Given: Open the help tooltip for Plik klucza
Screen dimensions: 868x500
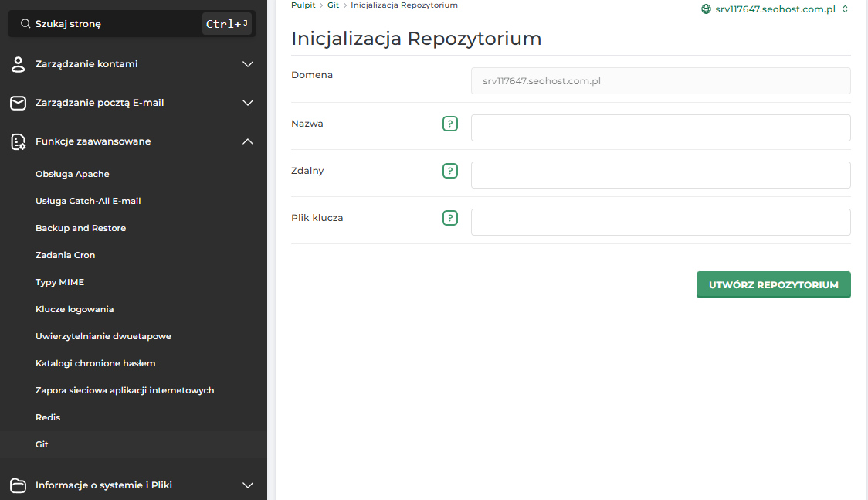Looking at the screenshot, I should click(450, 218).
